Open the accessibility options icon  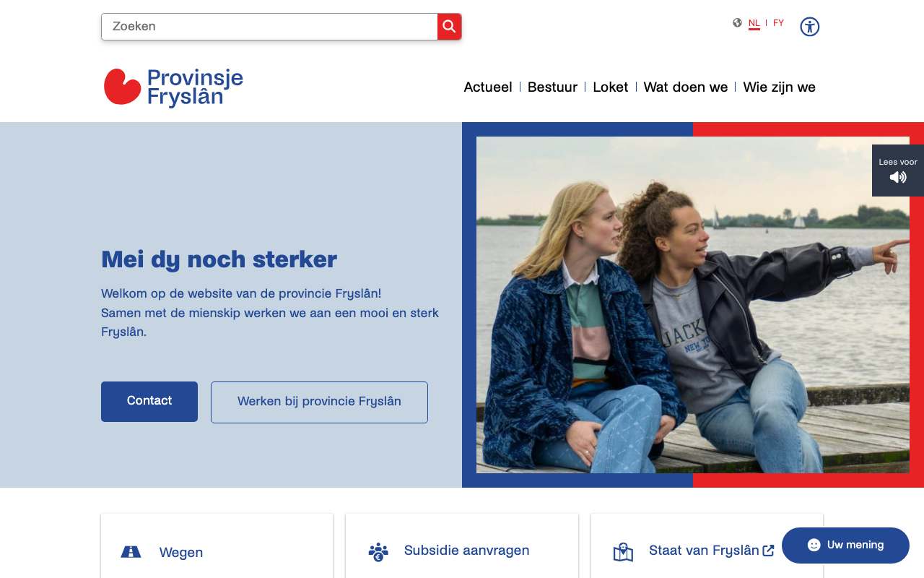click(x=810, y=27)
